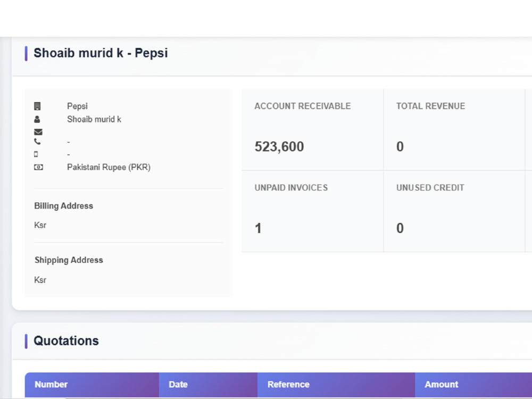Image resolution: width=532 pixels, height=399 pixels.
Task: Click the Shoaib murid k - Pepsi page title
Action: (x=101, y=53)
